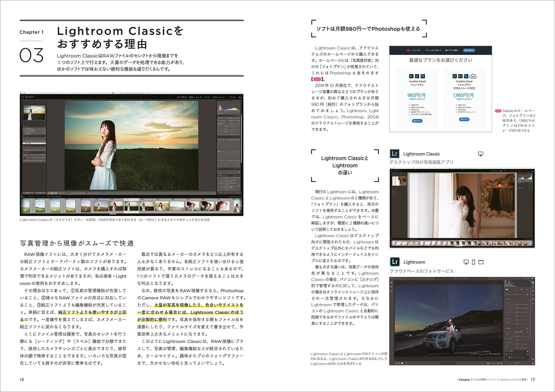
Task: Click the keyword tag icon in Lightroom sidebar
Action: tap(533, 359)
